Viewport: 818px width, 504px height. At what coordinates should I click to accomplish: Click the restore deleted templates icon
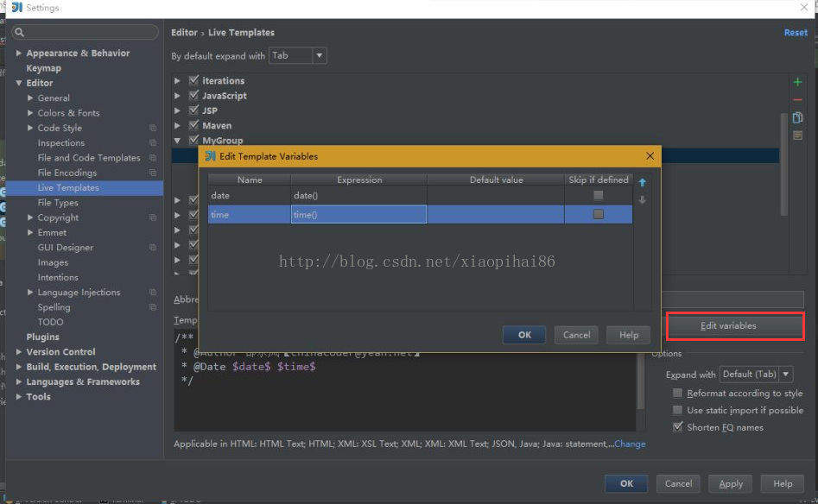click(797, 135)
